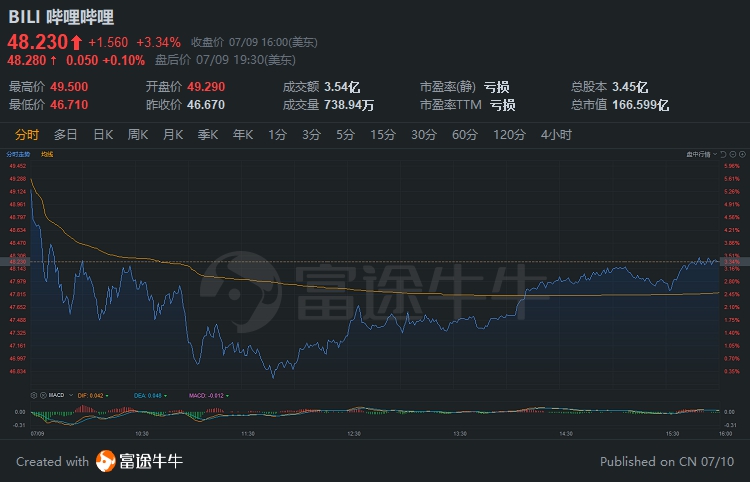750x482 pixels.
Task: Select the 分时 intraday tab
Action: pos(27,135)
